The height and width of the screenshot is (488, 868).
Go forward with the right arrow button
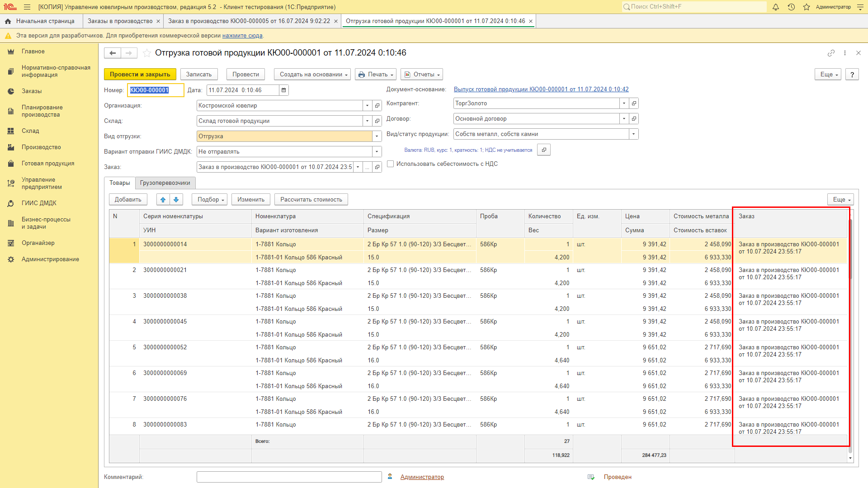click(129, 53)
